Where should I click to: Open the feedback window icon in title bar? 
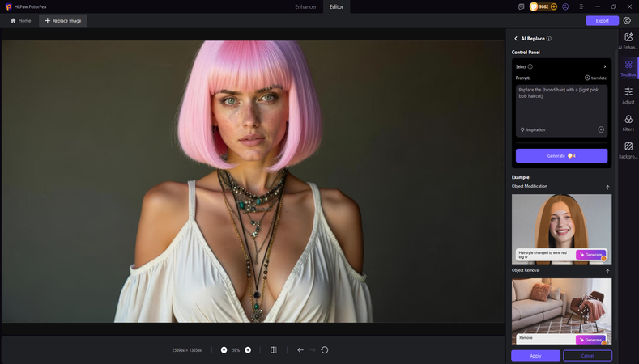tap(522, 7)
